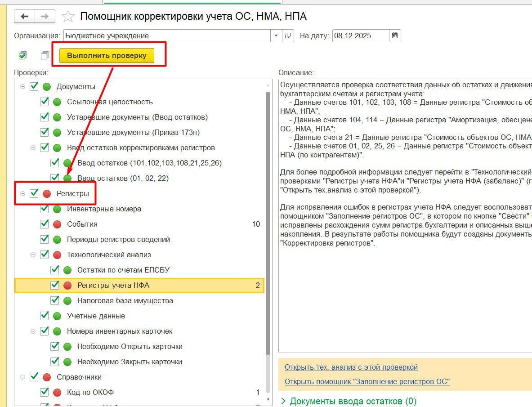Select Ввод остатков (101,102,103,108,21,25,26) row
The image size is (532, 407).
tap(139, 163)
